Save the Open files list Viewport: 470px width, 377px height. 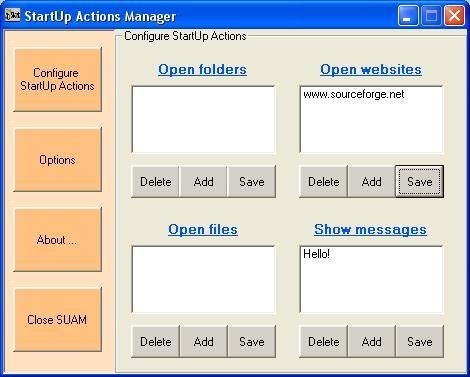click(x=252, y=342)
